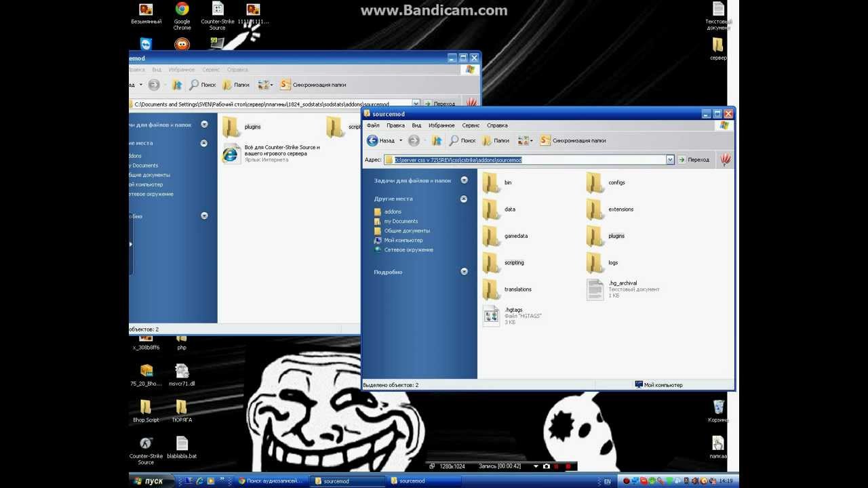Click Поиск in the back window toolbar
The width and height of the screenshot is (868, 488).
coord(202,85)
